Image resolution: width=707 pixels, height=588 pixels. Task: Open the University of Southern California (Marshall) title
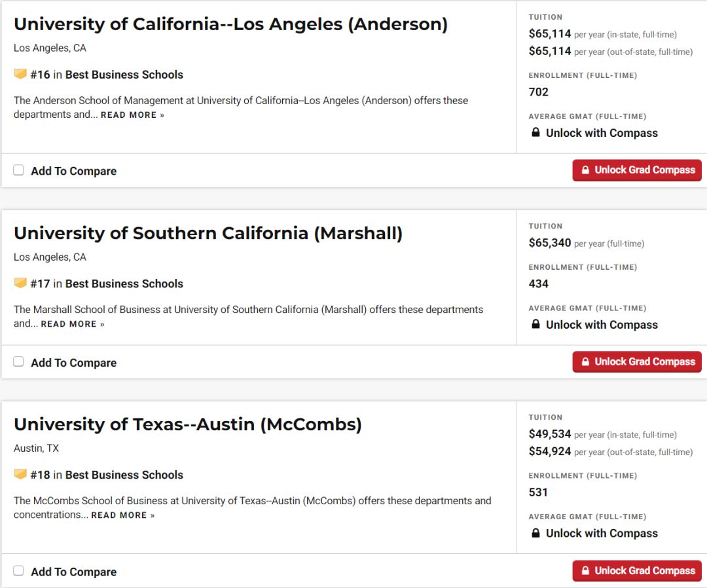click(x=208, y=233)
